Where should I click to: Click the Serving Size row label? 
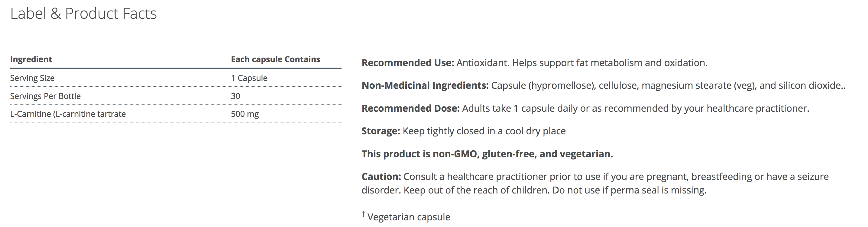point(32,78)
